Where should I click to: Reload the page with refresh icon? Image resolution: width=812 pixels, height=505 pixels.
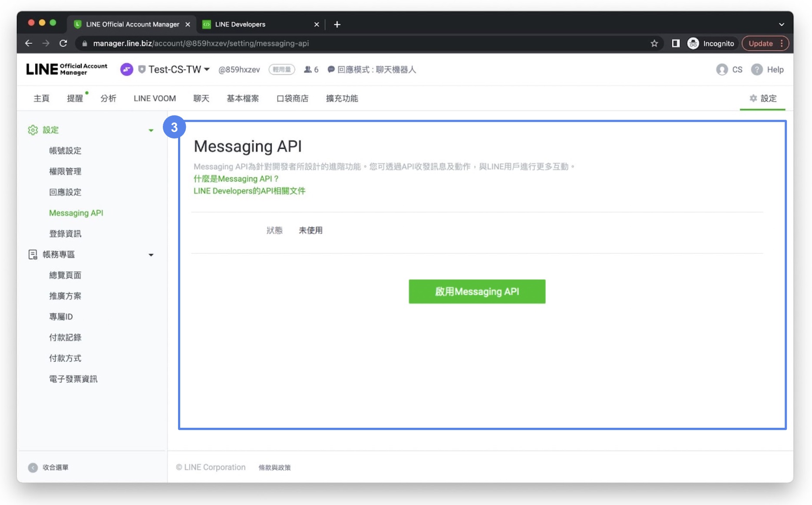63,43
